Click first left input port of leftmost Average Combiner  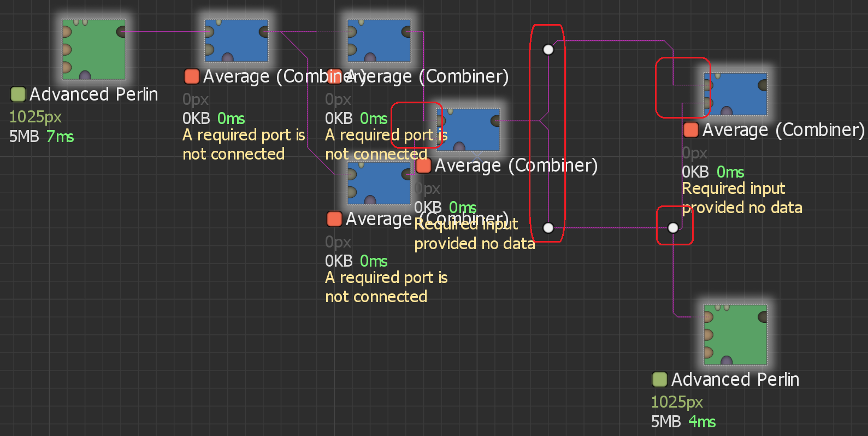208,32
